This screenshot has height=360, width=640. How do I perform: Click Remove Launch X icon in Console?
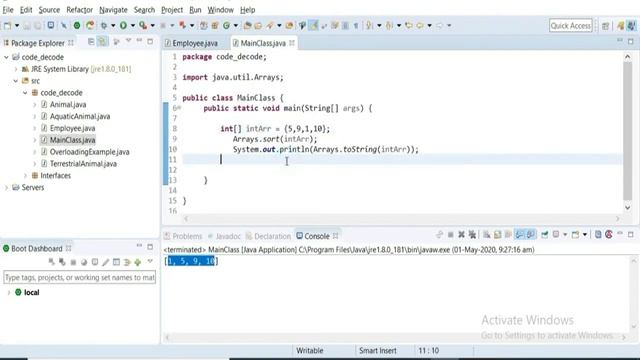(x=461, y=234)
